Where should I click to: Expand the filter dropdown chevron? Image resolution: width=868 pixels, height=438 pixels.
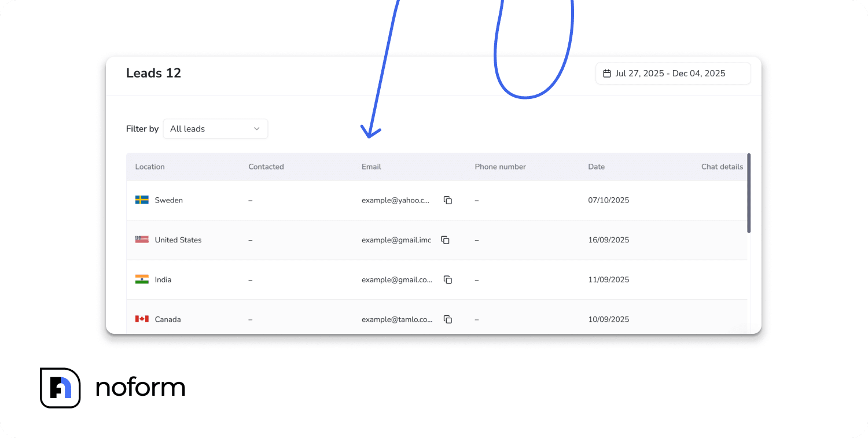point(256,128)
